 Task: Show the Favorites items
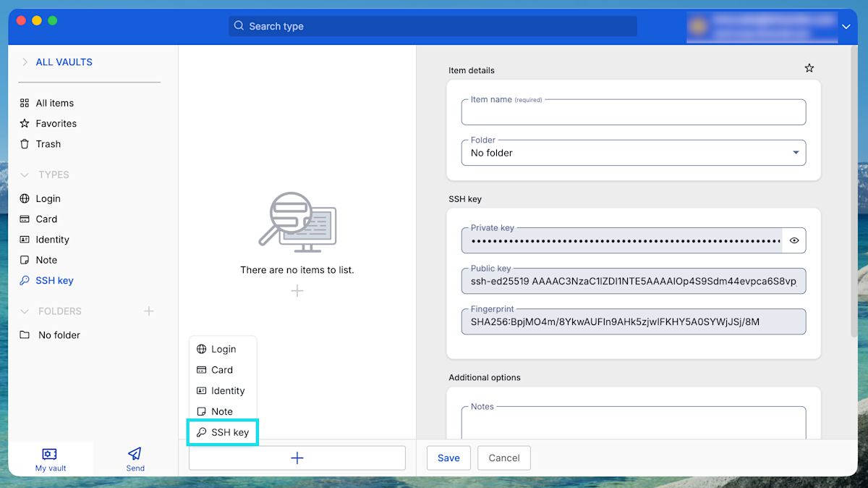pyautogui.click(x=56, y=123)
